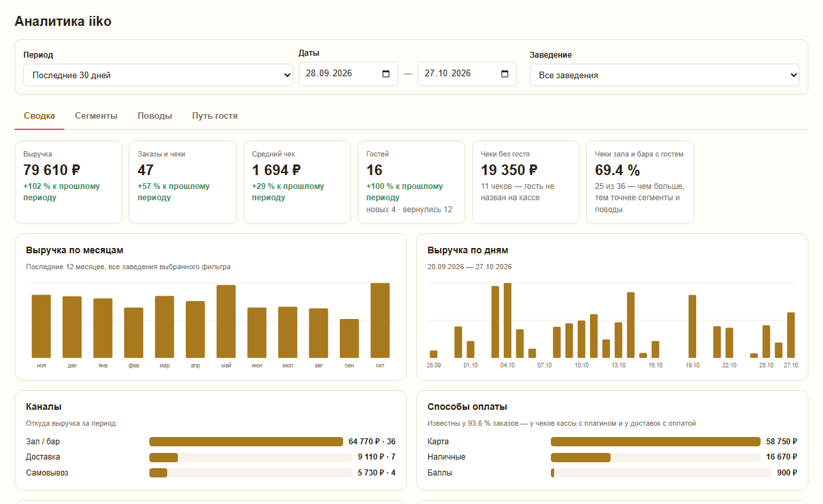The height and width of the screenshot is (504, 823).
Task: Click the 27.10 bar in daily revenue chart
Action: pos(790,335)
